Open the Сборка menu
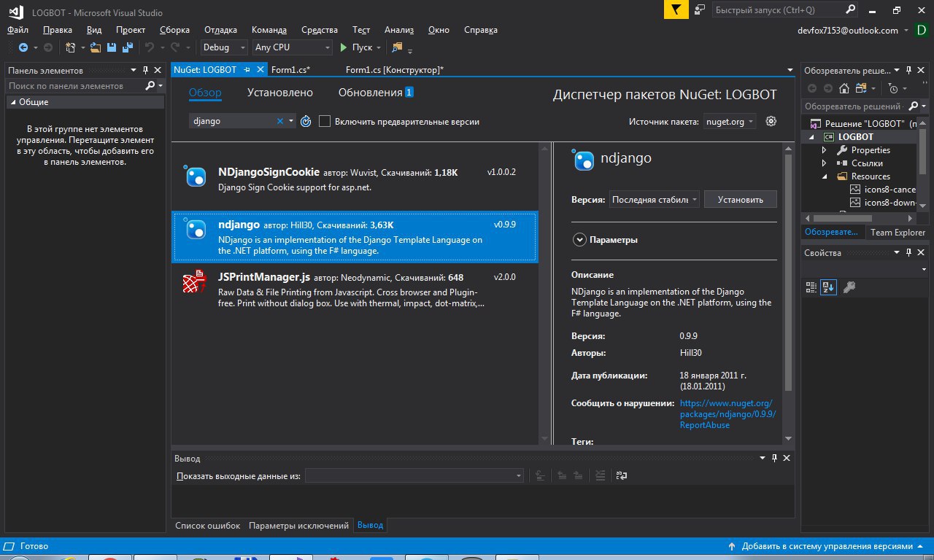This screenshot has width=934, height=560. click(x=174, y=30)
